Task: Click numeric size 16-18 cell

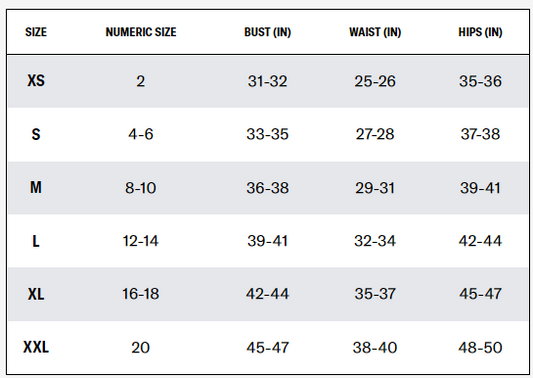Action: coord(140,294)
